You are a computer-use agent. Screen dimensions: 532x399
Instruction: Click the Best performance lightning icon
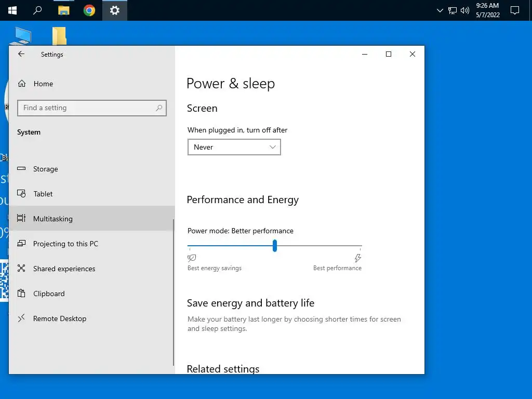pyautogui.click(x=357, y=258)
